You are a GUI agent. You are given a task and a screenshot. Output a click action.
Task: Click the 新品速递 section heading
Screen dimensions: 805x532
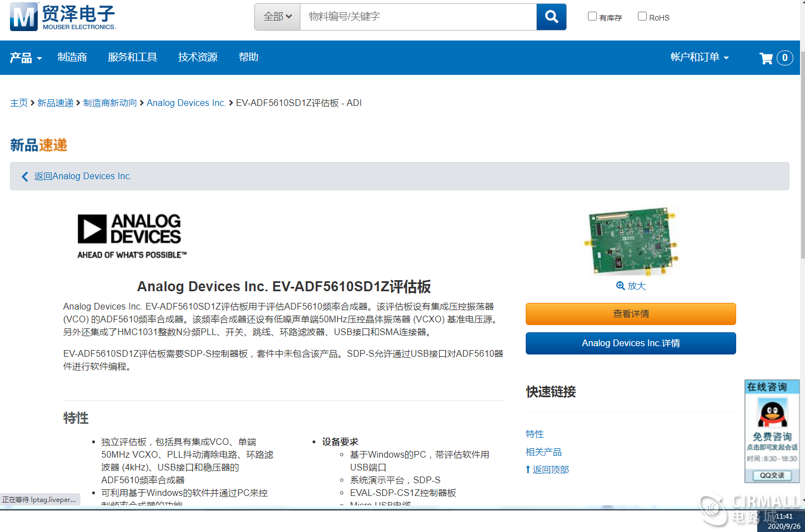pos(38,145)
